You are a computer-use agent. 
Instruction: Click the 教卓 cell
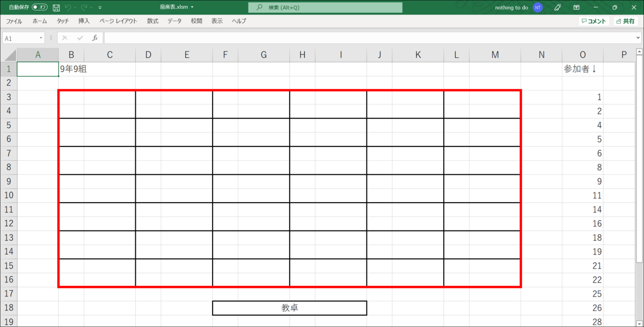[x=290, y=308]
